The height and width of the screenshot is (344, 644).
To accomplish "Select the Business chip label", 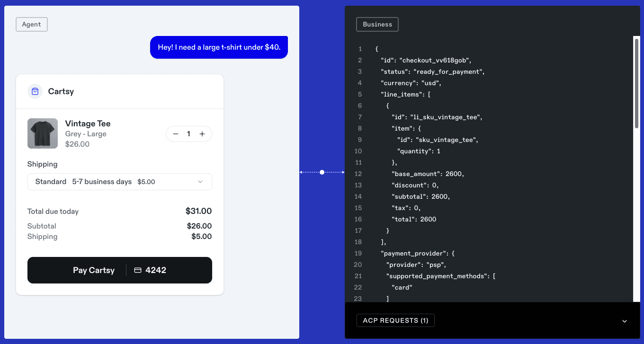I will [377, 24].
